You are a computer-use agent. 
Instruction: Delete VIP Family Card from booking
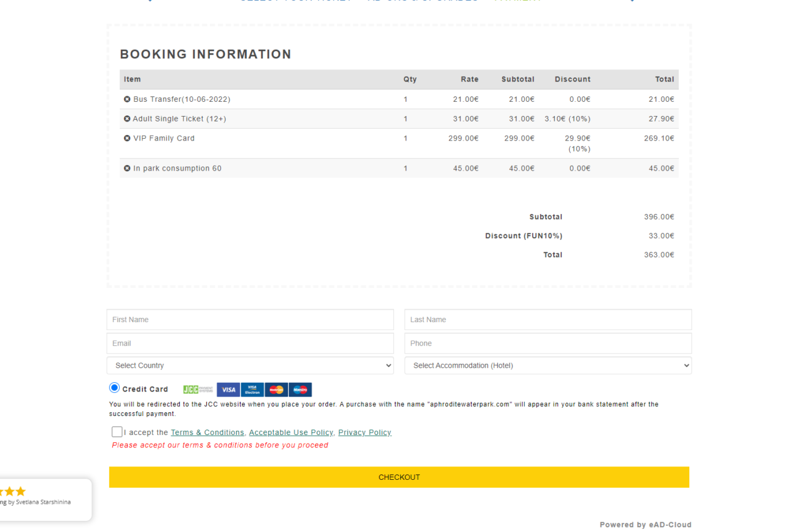pos(127,139)
